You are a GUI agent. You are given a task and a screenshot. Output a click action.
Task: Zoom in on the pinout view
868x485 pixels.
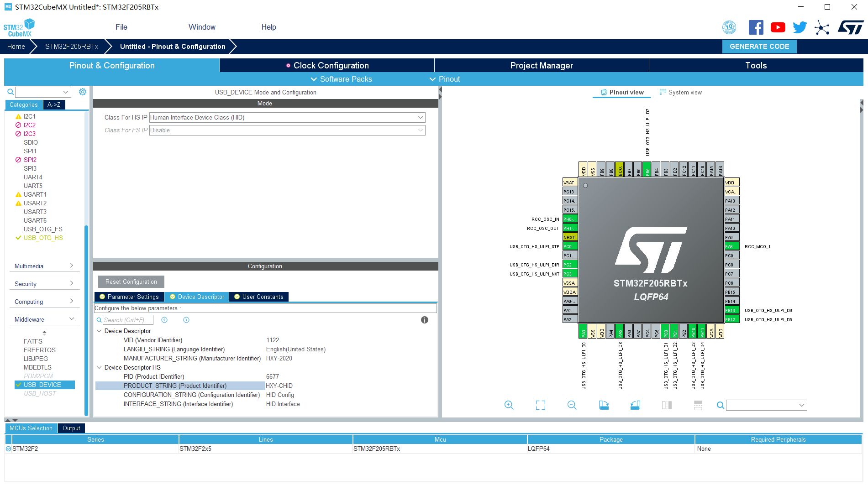(x=509, y=405)
